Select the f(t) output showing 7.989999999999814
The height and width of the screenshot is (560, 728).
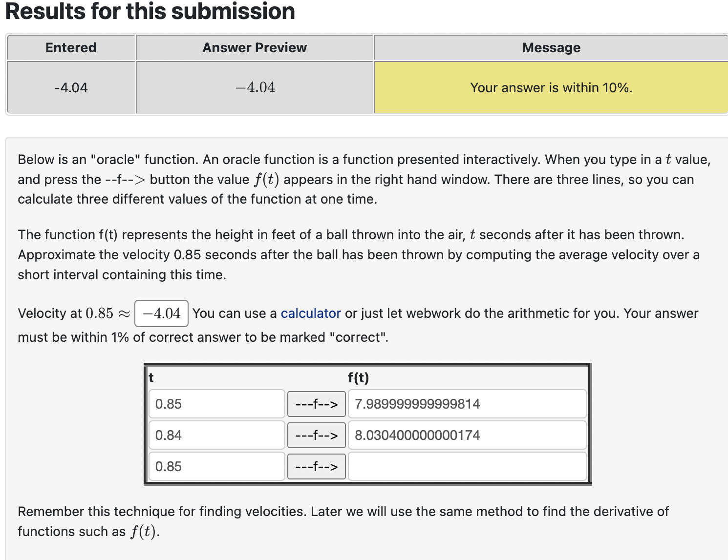point(467,404)
